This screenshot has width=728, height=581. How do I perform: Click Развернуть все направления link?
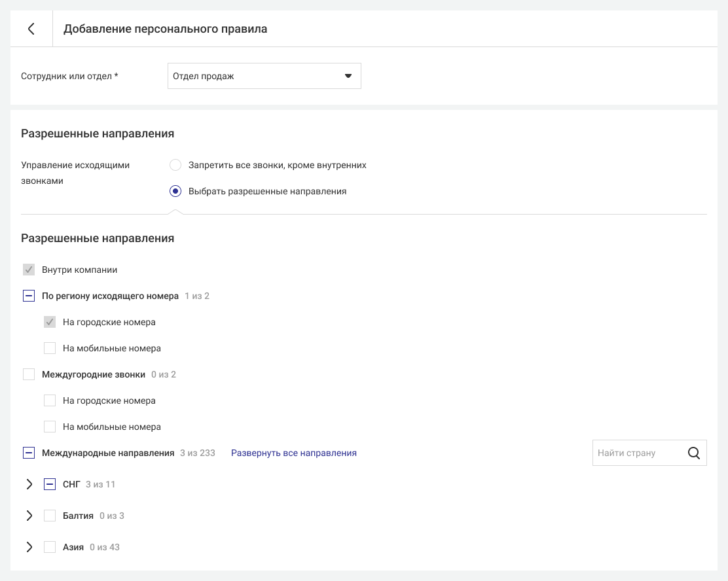pyautogui.click(x=293, y=453)
